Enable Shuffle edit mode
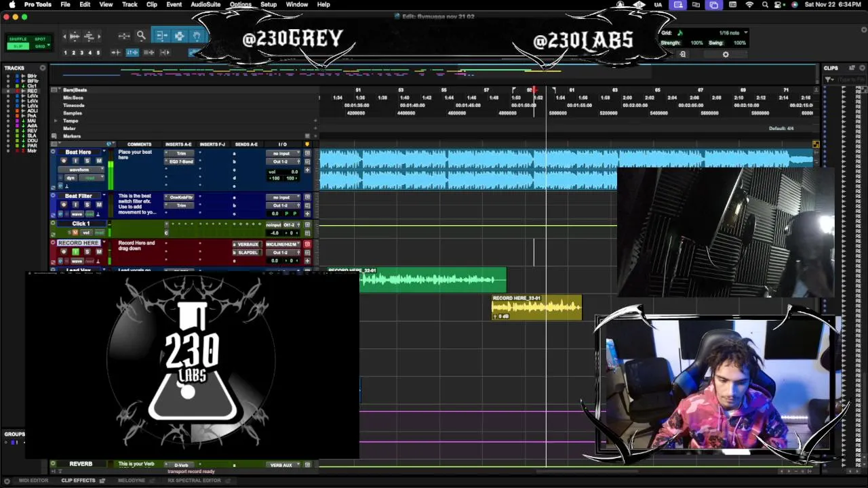868x488 pixels. pos(18,39)
